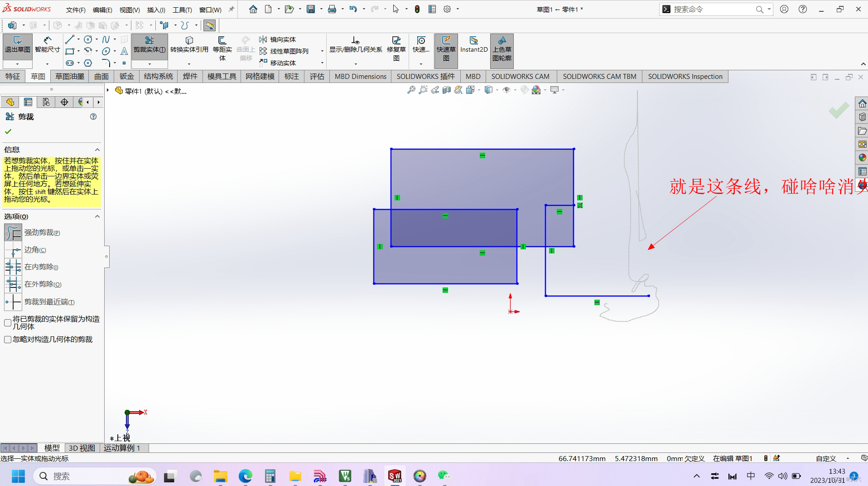868x486 pixels.
Task: Open the Line tool dropdown arrow
Action: 78,39
